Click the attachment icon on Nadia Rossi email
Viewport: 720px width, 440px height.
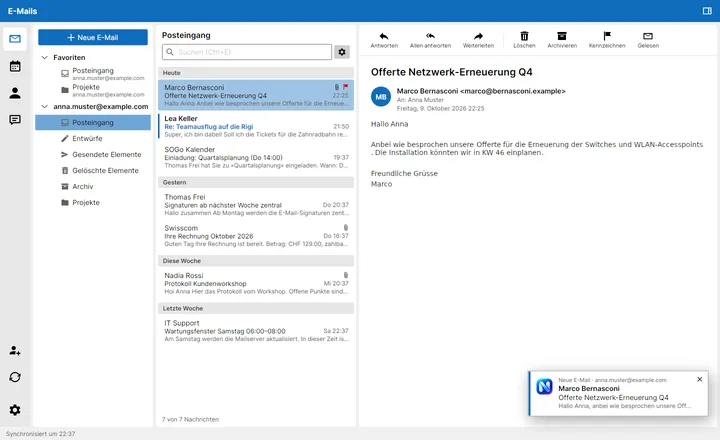pos(346,275)
